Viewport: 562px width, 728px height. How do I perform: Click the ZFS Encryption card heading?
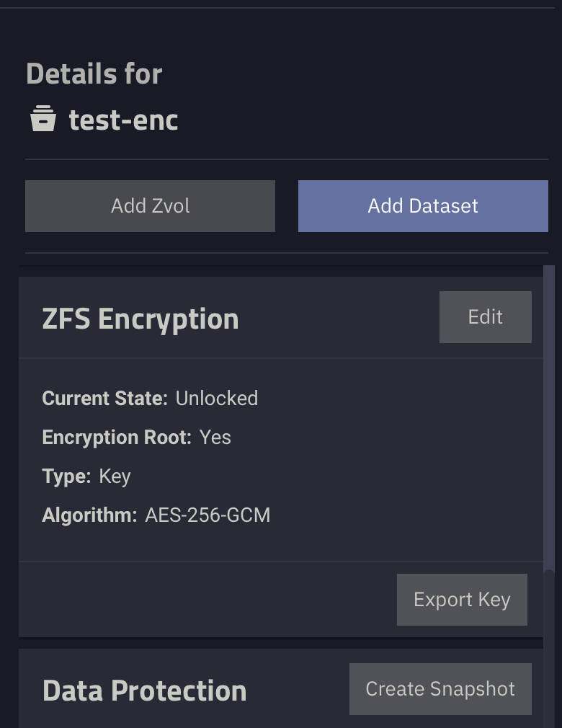(x=140, y=319)
